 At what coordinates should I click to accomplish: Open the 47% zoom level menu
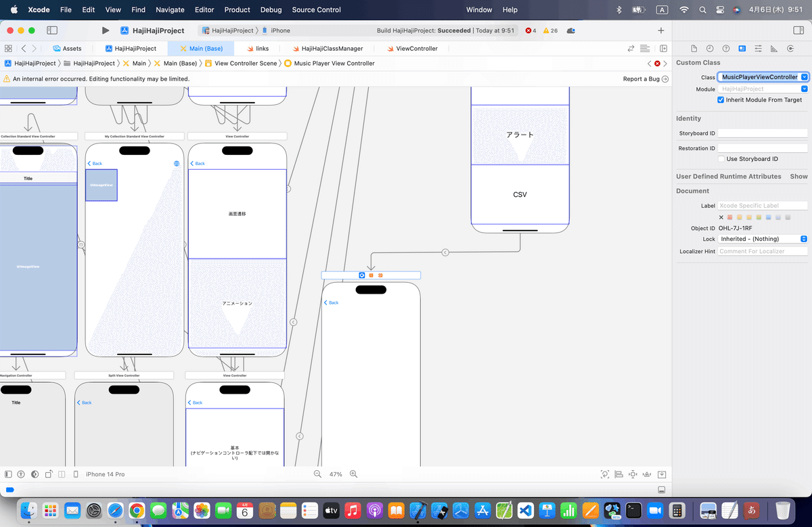click(x=336, y=474)
